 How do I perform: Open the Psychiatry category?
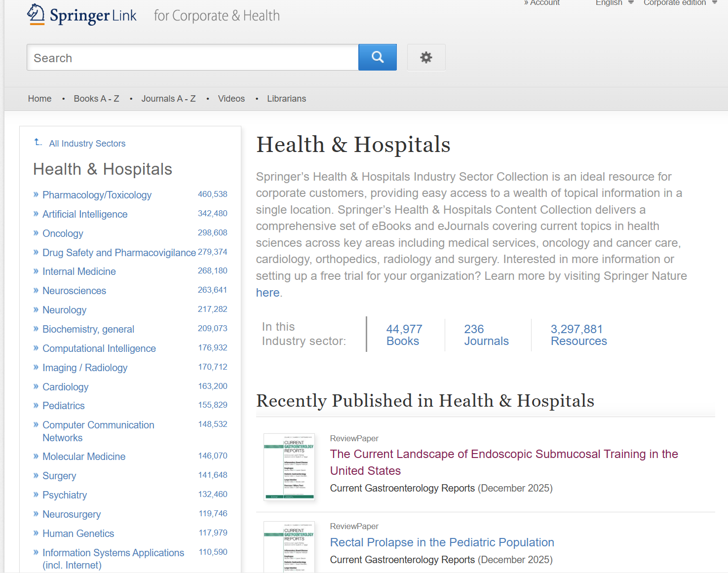coord(65,495)
